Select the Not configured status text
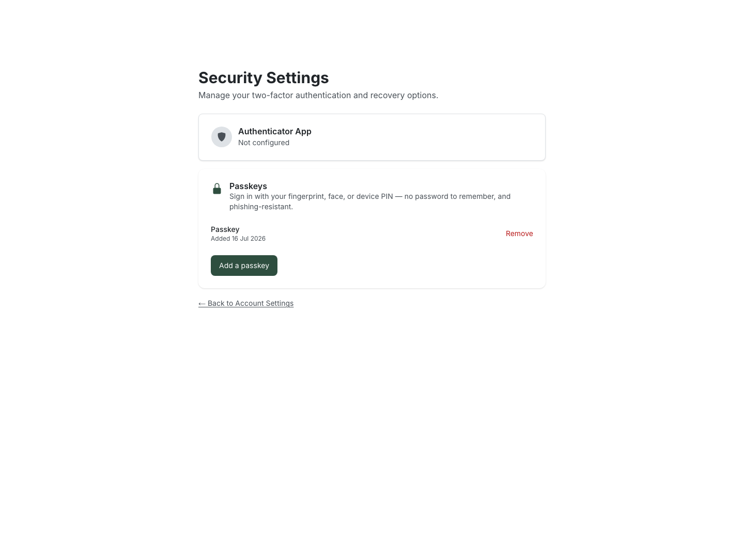This screenshot has height=560, width=744. [263, 143]
